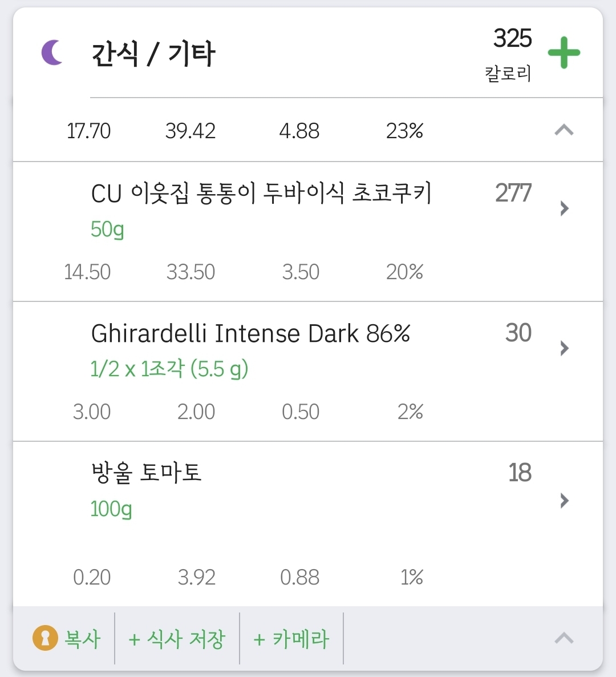
Task: Open 방울 토마토 details arrow
Action: tap(564, 501)
